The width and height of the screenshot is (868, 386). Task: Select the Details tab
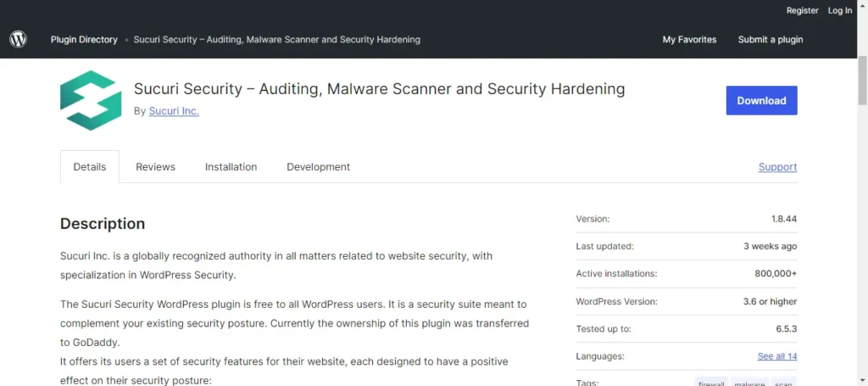(90, 166)
